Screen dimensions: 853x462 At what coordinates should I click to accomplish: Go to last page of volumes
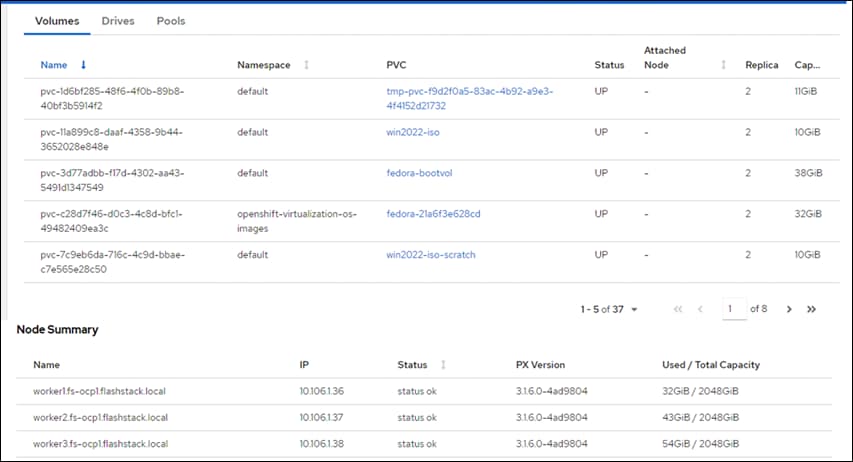(x=811, y=309)
